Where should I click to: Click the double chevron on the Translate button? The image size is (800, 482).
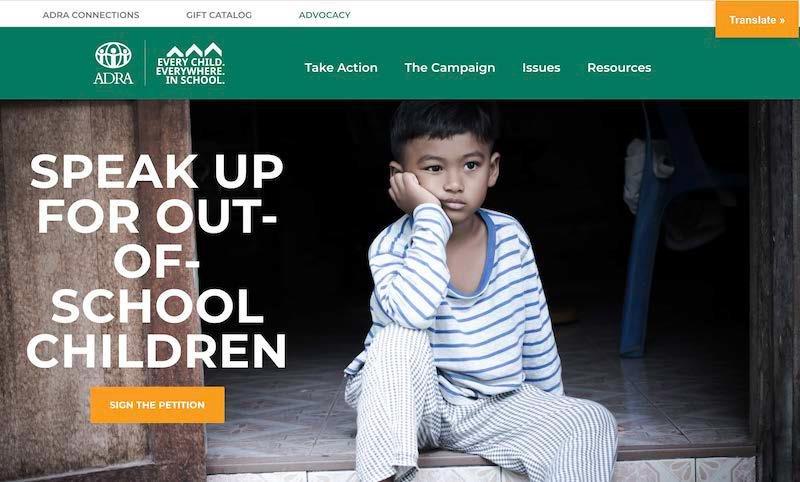(x=781, y=20)
